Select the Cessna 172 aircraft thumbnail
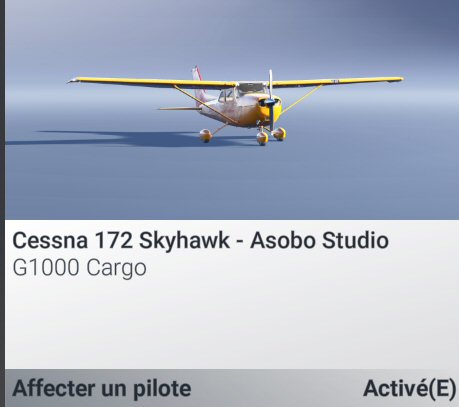The image size is (459, 407). tap(232, 110)
